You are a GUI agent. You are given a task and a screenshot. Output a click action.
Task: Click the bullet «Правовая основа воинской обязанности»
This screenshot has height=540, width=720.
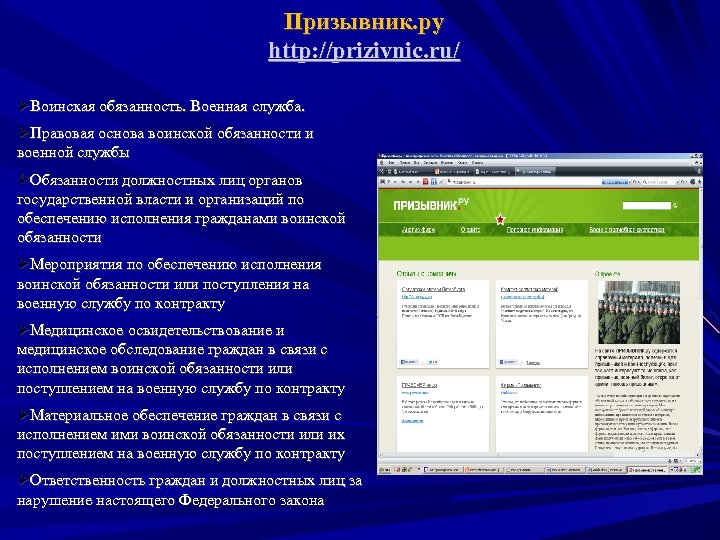[x=165, y=143]
